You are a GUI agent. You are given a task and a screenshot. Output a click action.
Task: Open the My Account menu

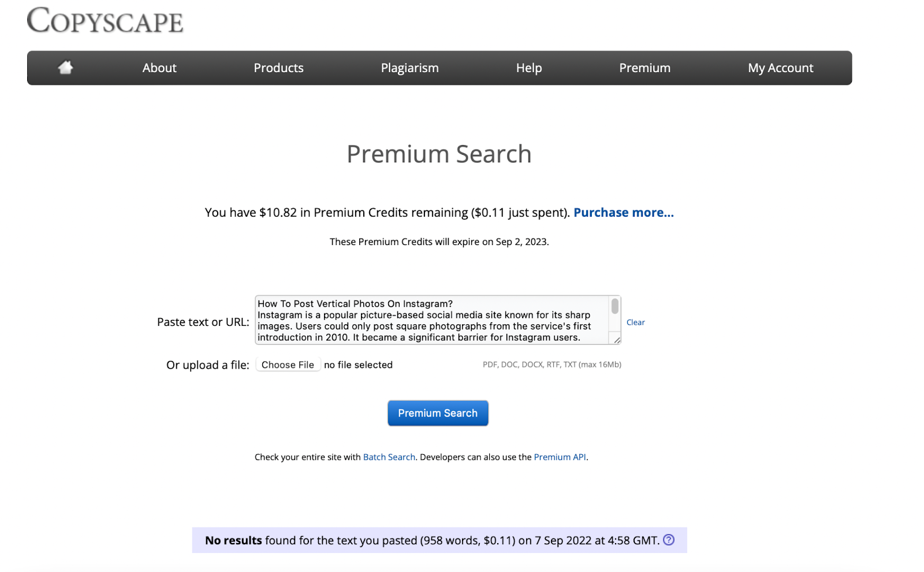coord(780,68)
